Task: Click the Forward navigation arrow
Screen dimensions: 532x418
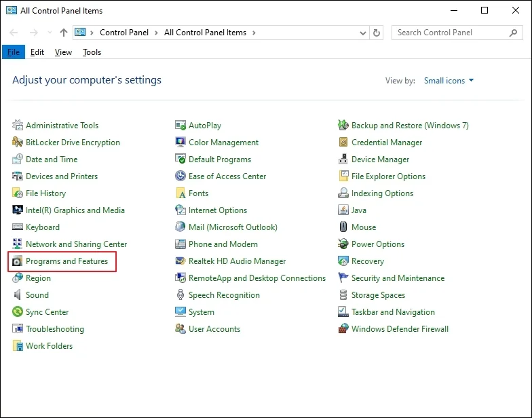Action: 34,33
